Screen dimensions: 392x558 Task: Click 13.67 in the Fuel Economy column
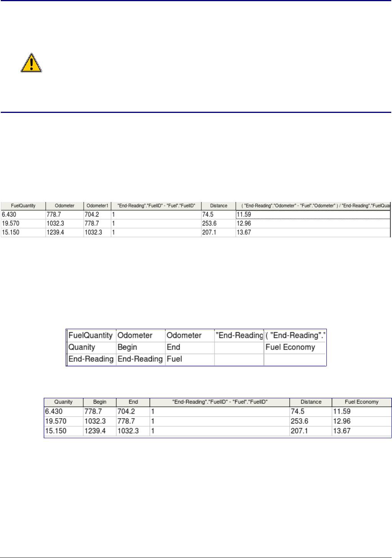(x=342, y=431)
